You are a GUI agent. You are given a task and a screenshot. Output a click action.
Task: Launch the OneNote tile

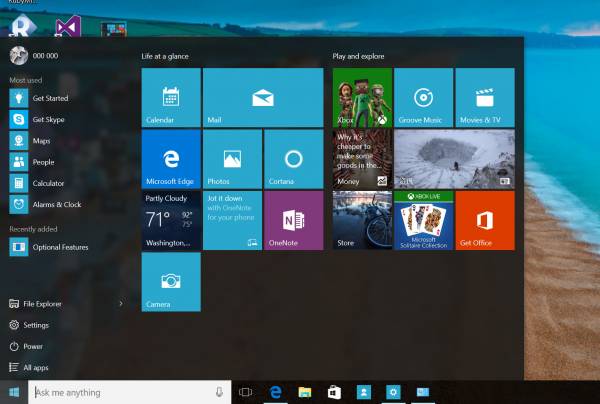coord(294,221)
